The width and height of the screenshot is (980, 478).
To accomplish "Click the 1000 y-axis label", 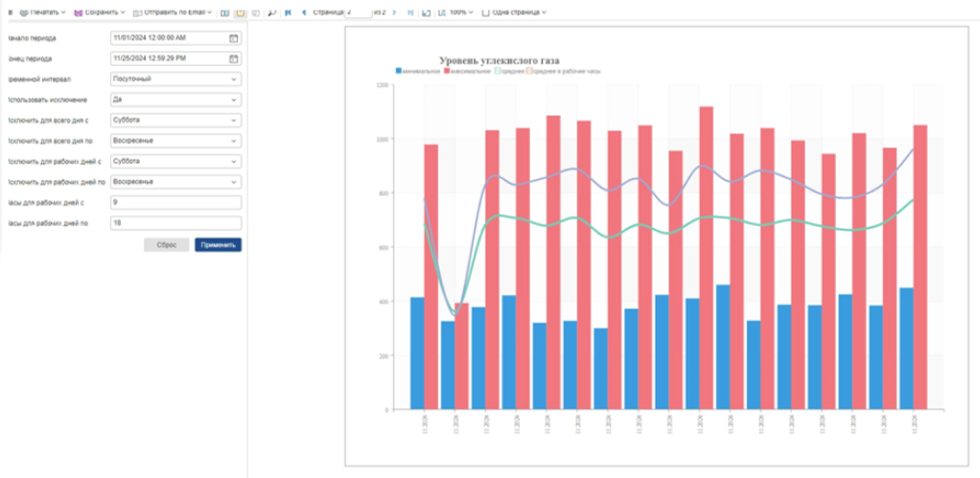I will click(x=382, y=139).
